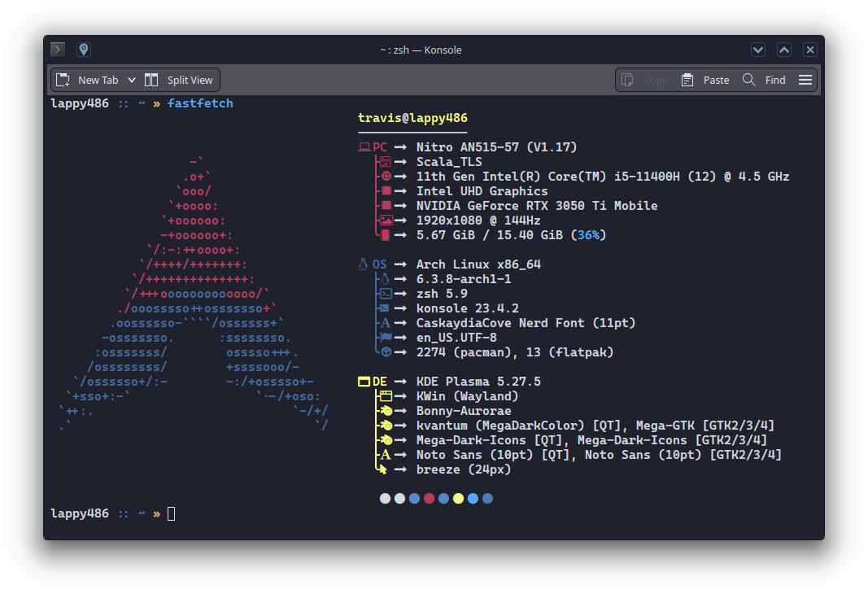Open the terminal app menu icon in the title bar
Screen dimensions: 868x594
58,50
